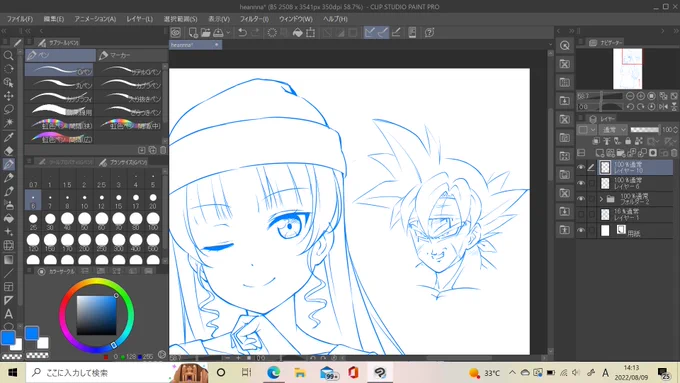Select brush size 100 preset

[153, 221]
